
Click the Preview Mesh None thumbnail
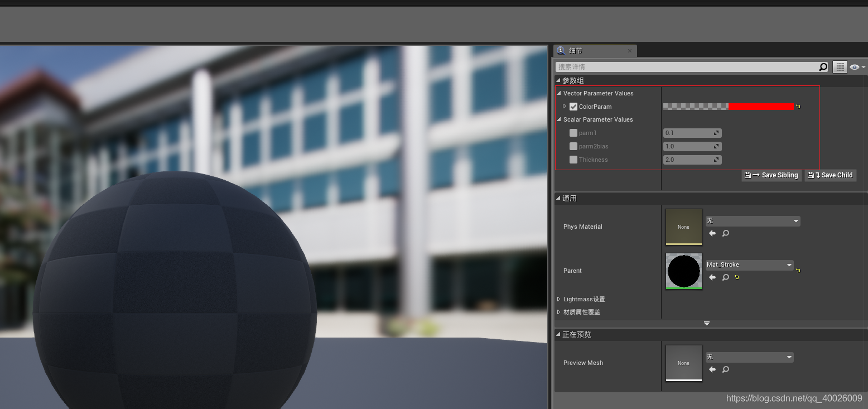684,363
